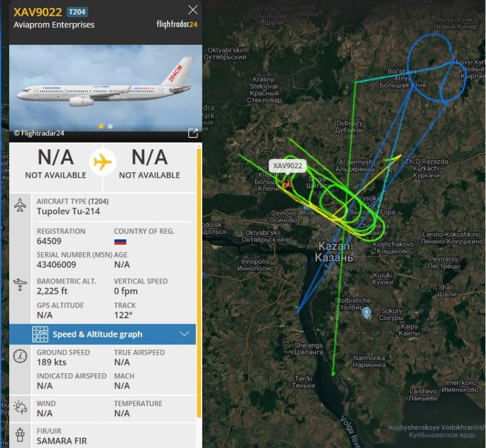The image size is (486, 448).
Task: Select the first yellow photo carousel dot
Action: pos(101,126)
